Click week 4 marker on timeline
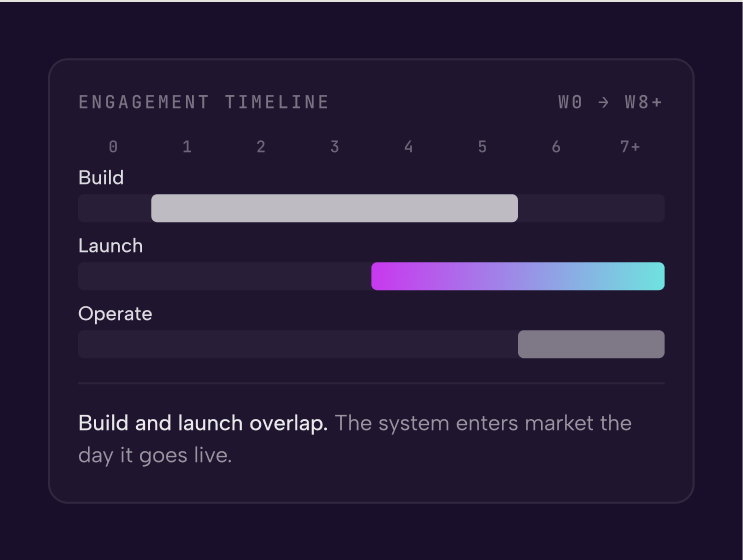The width and height of the screenshot is (743, 560). click(x=408, y=147)
